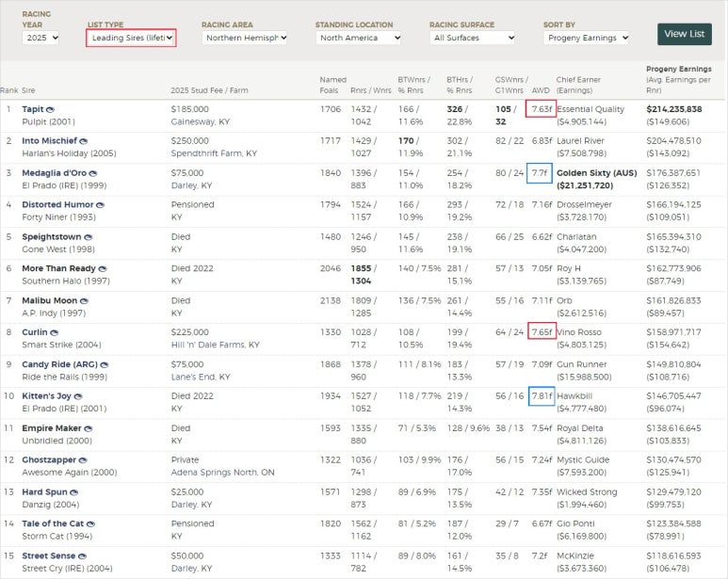Open the Speightstown sire link
The width and height of the screenshot is (728, 579).
point(52,236)
